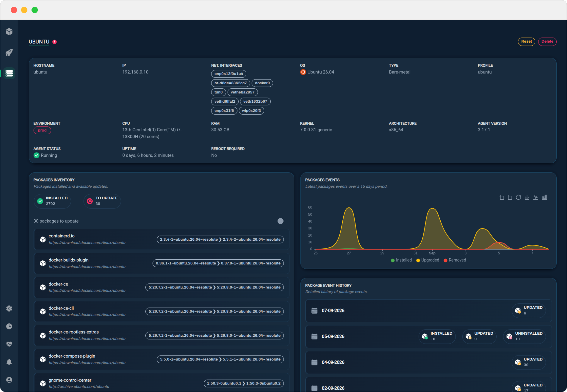The height and width of the screenshot is (392, 567).
Task: Open the packages cube icon in sidebar
Action: (9, 32)
